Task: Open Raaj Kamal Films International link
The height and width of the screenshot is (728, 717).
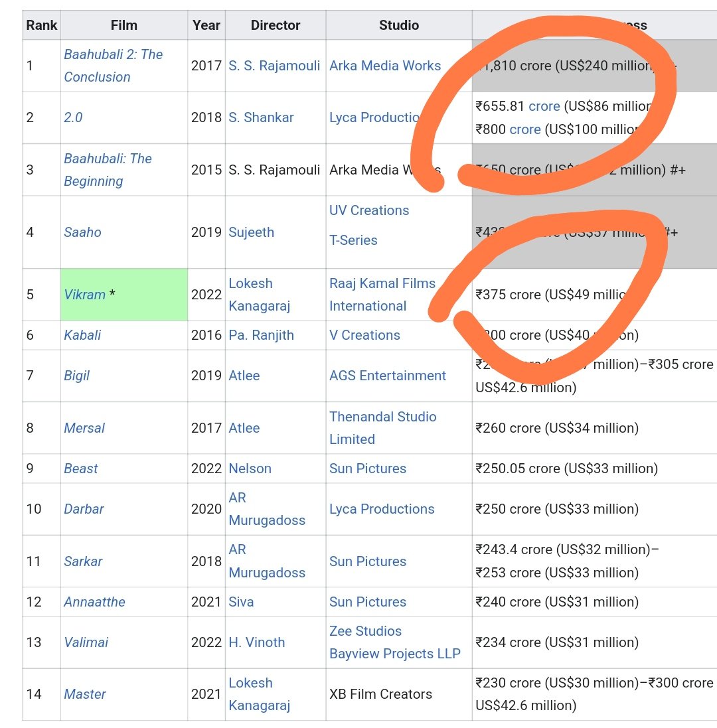Action: (382, 295)
